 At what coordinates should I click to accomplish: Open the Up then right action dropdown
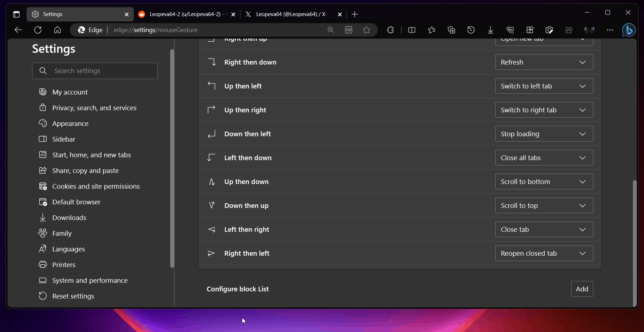[x=544, y=110]
